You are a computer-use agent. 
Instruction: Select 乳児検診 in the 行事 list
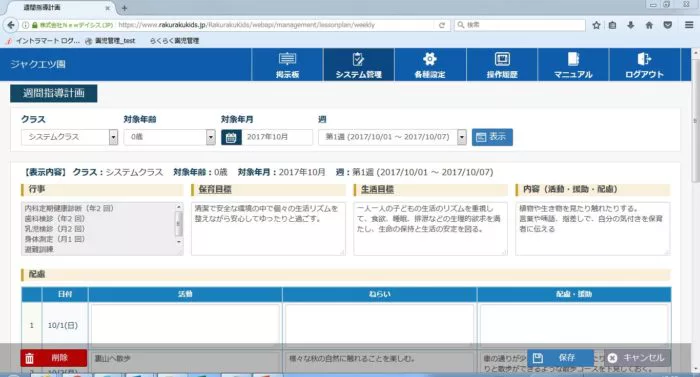(54, 229)
